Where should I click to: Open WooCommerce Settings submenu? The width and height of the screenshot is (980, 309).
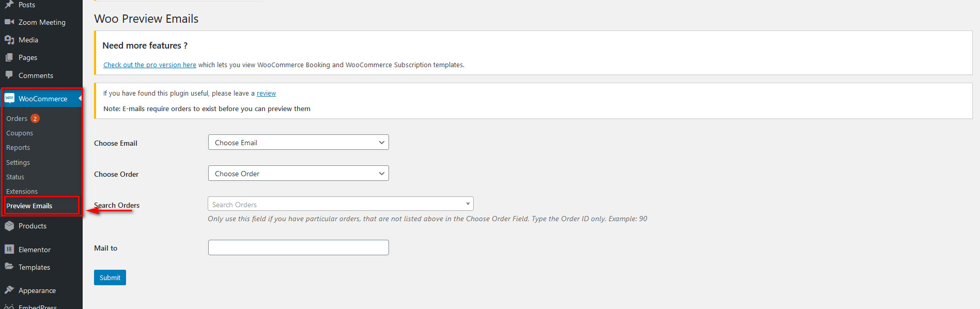click(x=18, y=162)
